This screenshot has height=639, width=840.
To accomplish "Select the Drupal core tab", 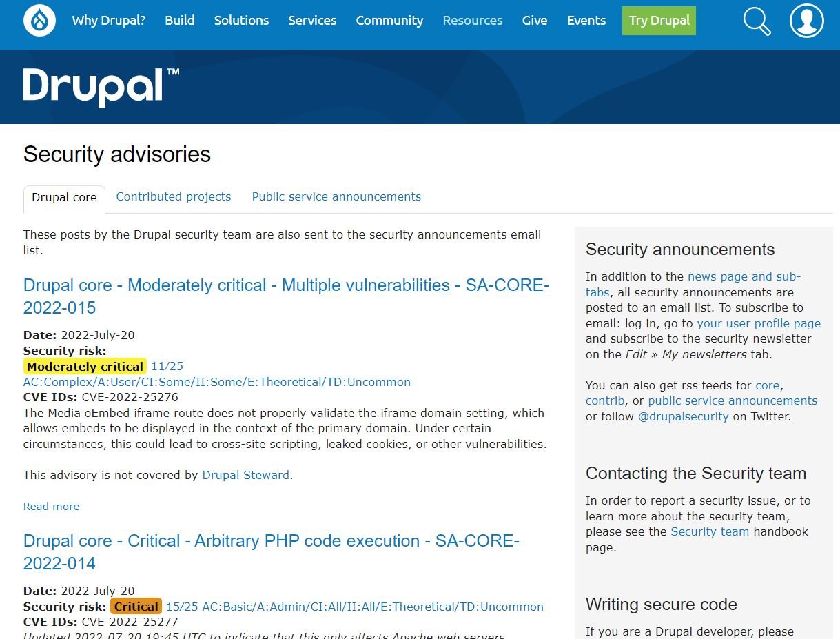I will [64, 198].
